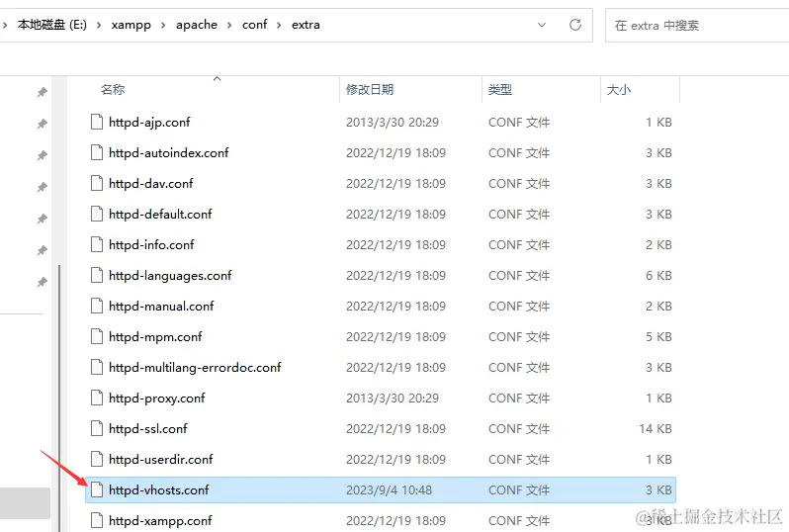This screenshot has height=532, width=789.
Task: Select file icon of httpd-vhosts.conf
Action: coord(97,489)
